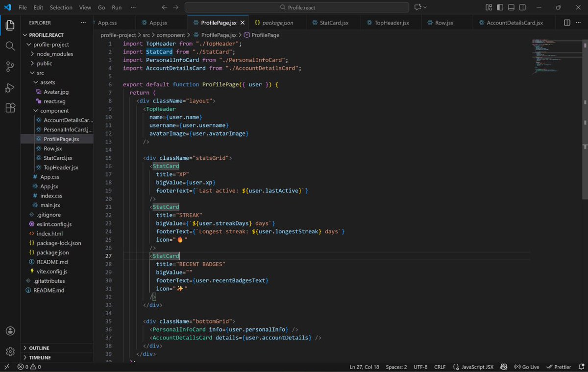588x372 pixels.
Task: Click the Customize Layout icon
Action: pos(489,7)
